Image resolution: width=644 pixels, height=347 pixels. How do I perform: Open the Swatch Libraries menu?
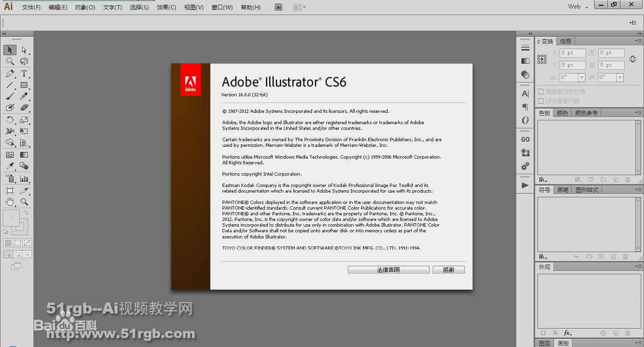tap(543, 180)
